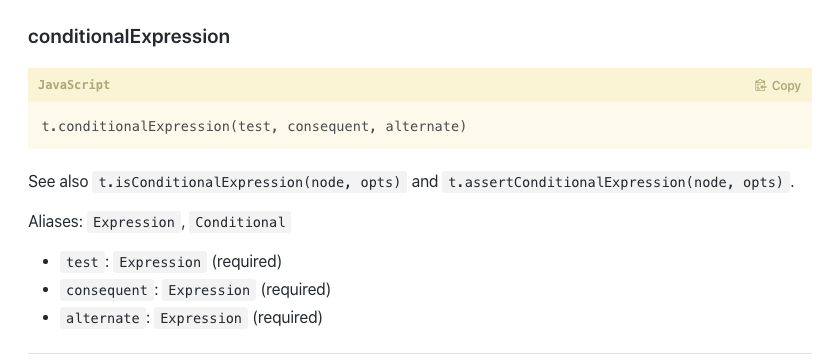Click the Aliases label text

click(55, 222)
